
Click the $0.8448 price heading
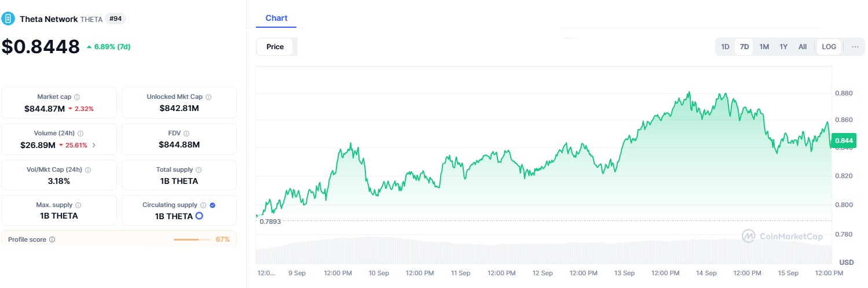[41, 46]
